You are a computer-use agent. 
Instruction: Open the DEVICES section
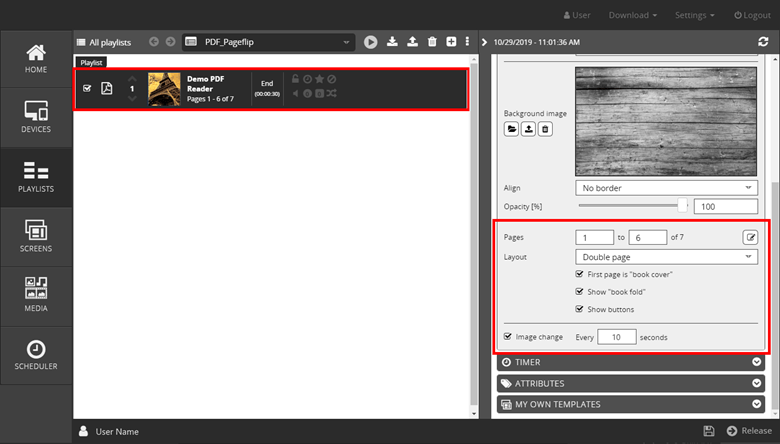click(36, 118)
